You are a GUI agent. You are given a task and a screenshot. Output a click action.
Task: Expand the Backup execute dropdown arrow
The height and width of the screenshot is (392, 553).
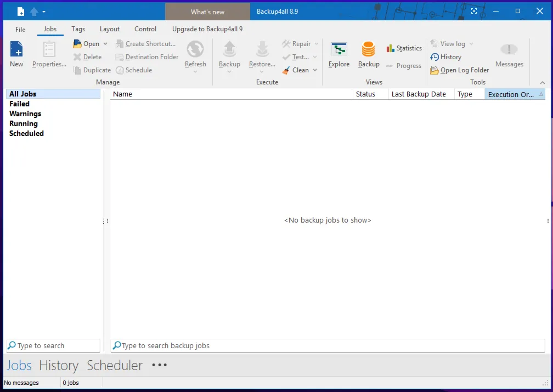click(229, 72)
